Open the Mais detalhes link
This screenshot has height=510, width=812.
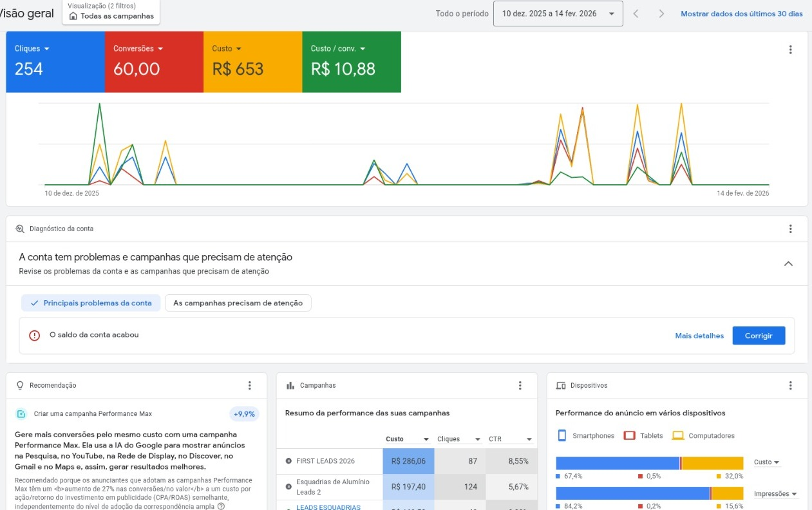click(699, 335)
